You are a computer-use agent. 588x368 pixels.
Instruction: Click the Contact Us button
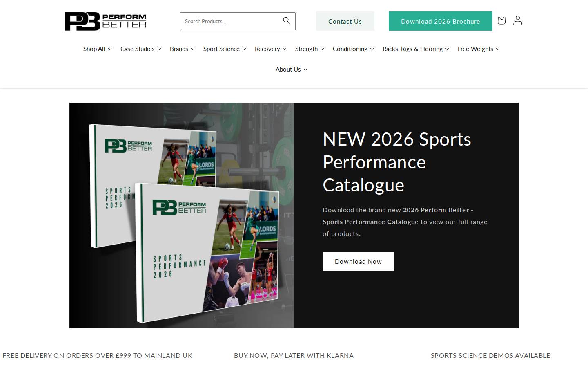pyautogui.click(x=345, y=21)
